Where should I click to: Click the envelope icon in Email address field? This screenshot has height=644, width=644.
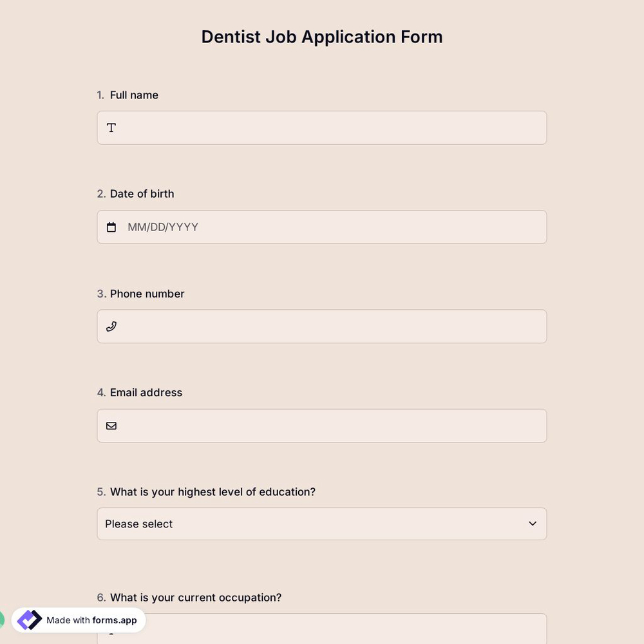(x=111, y=426)
